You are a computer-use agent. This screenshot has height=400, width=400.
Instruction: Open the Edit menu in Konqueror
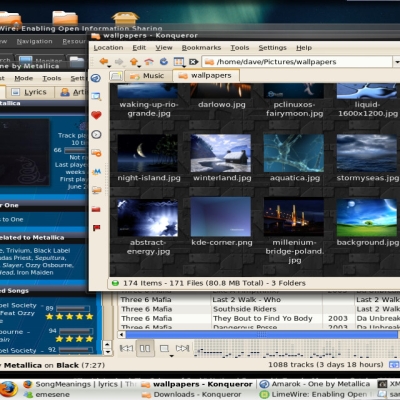pyautogui.click(x=139, y=48)
